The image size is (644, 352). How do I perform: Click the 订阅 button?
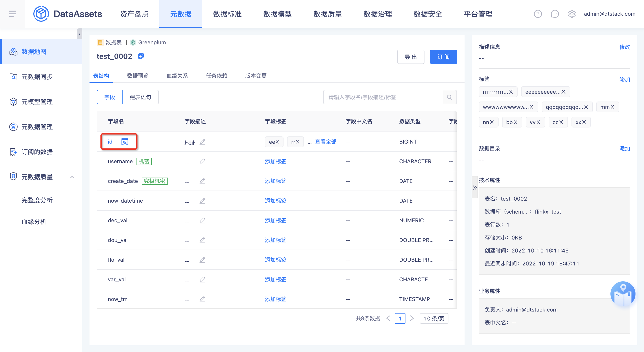pyautogui.click(x=444, y=57)
